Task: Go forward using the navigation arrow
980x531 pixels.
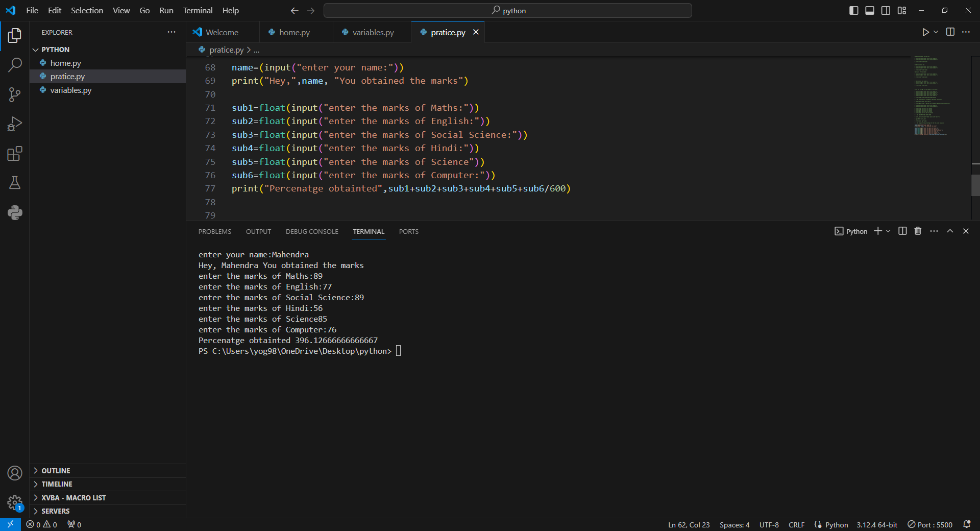Action: [x=311, y=10]
